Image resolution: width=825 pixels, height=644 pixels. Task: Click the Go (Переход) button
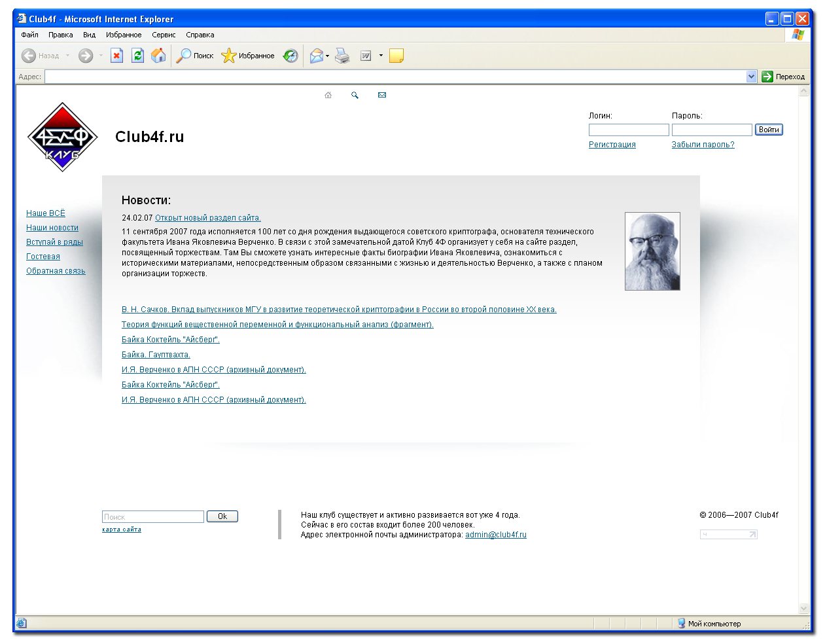click(x=783, y=77)
